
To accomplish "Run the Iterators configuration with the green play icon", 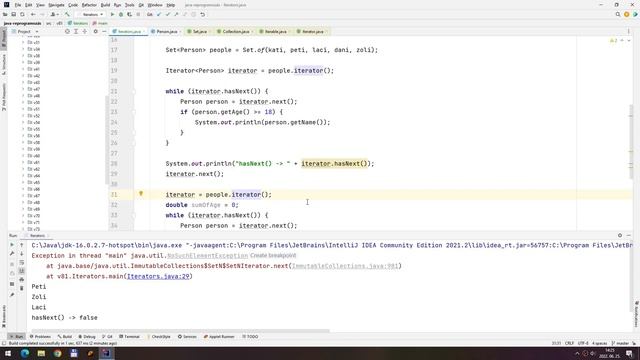I will click(x=112, y=14).
